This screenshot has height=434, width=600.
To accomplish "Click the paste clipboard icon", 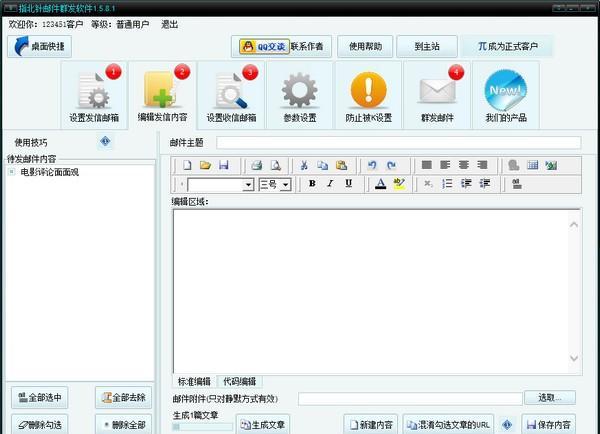I will pyautogui.click(x=341, y=165).
